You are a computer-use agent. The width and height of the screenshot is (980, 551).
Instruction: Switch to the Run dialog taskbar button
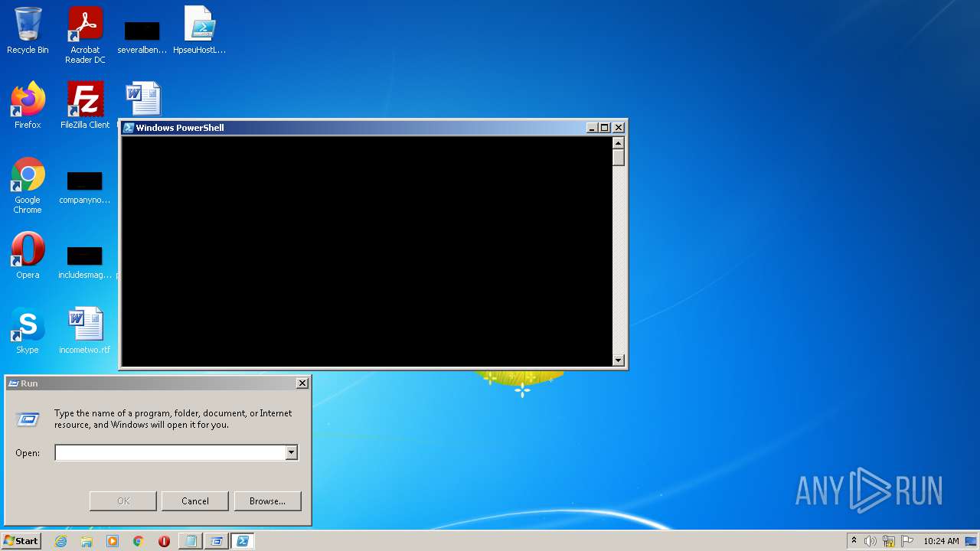(217, 541)
